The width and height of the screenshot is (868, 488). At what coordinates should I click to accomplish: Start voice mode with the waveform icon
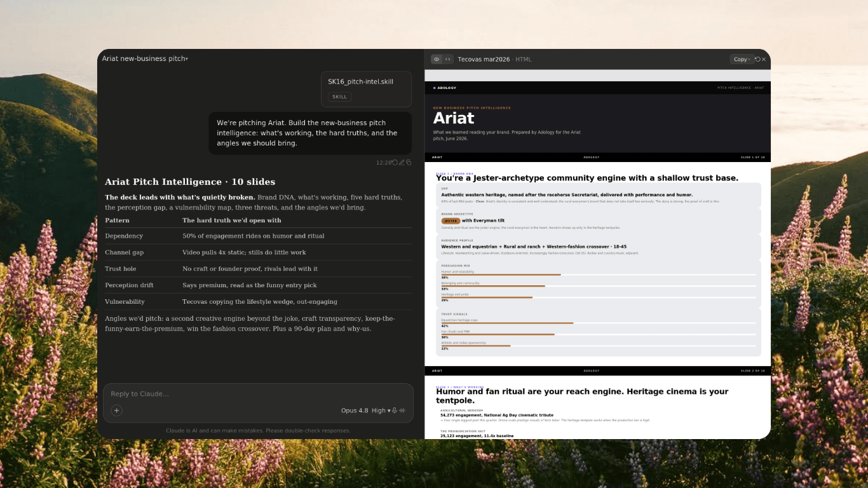(402, 410)
